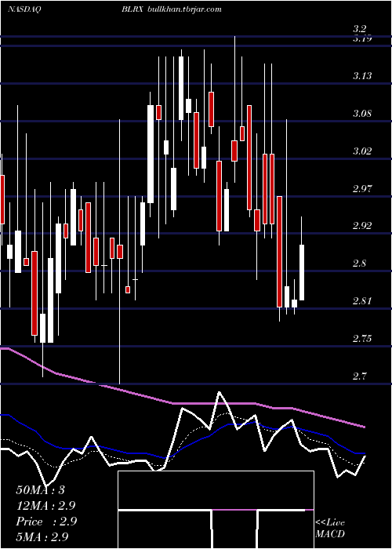Click the 2.92 price axis label
Image resolution: width=392 pixels, height=549 pixels.
[x=362, y=226]
